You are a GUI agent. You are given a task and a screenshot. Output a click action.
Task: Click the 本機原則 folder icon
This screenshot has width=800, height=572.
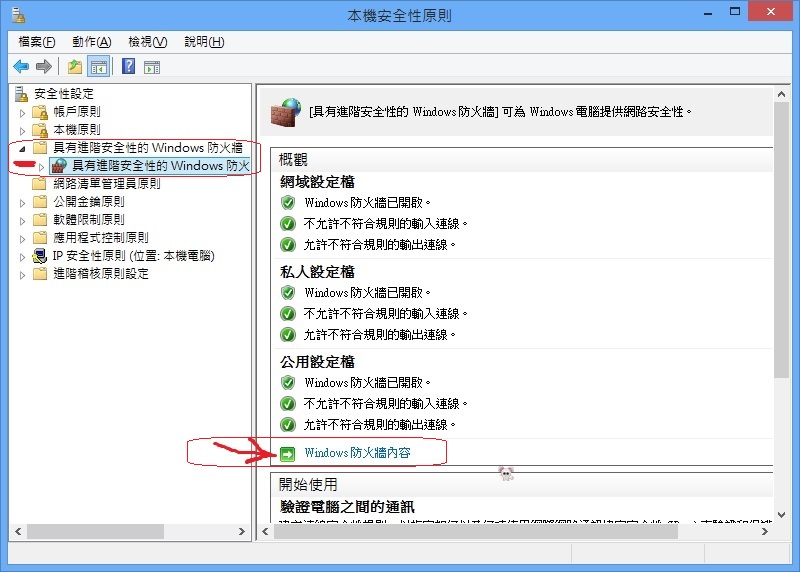tap(40, 130)
